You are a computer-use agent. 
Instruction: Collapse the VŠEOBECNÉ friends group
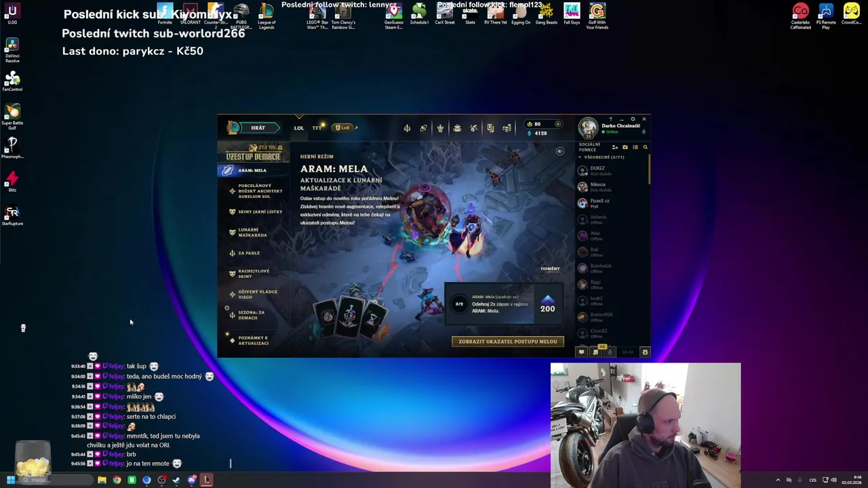(x=603, y=157)
